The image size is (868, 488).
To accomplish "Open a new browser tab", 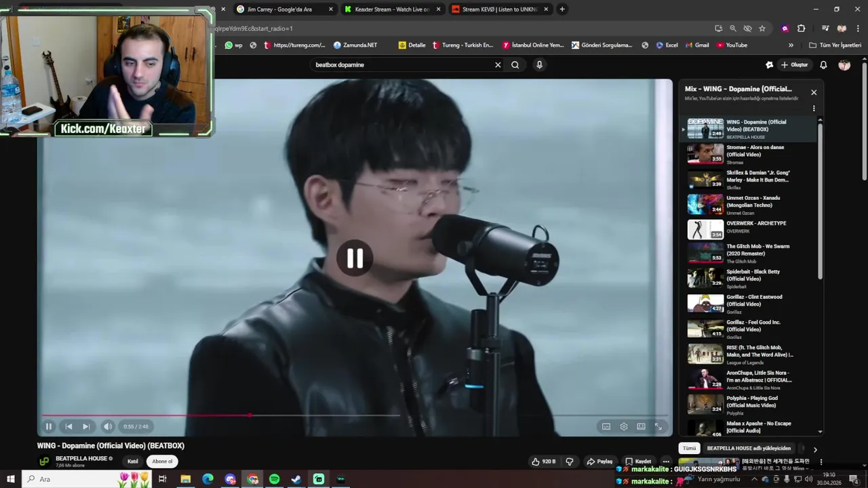I will point(562,9).
